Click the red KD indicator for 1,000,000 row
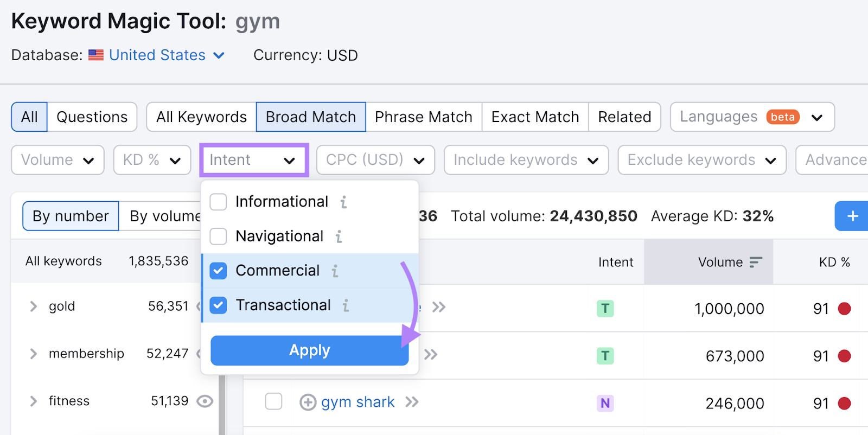This screenshot has height=435, width=868. [844, 309]
